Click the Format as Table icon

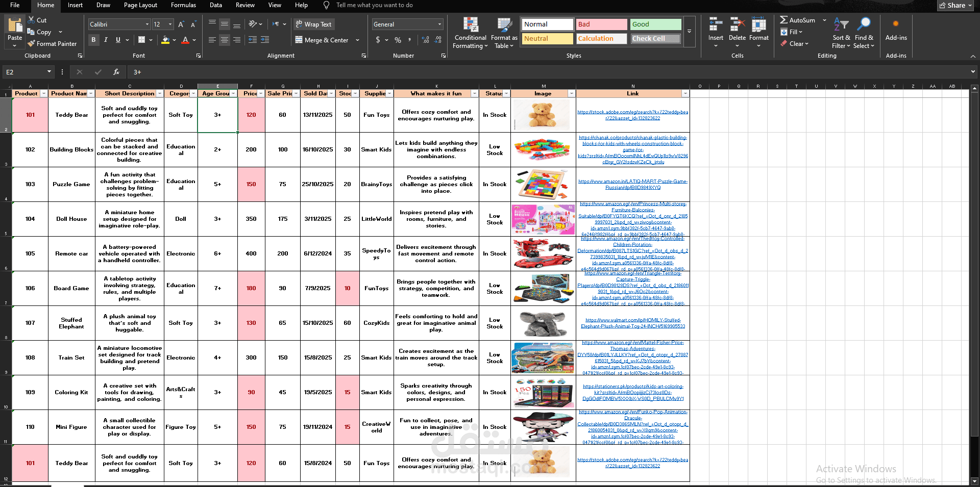[x=504, y=24]
